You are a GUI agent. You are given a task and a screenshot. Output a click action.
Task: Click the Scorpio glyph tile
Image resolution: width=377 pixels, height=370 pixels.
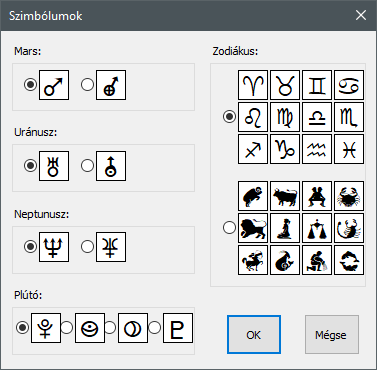point(349,117)
